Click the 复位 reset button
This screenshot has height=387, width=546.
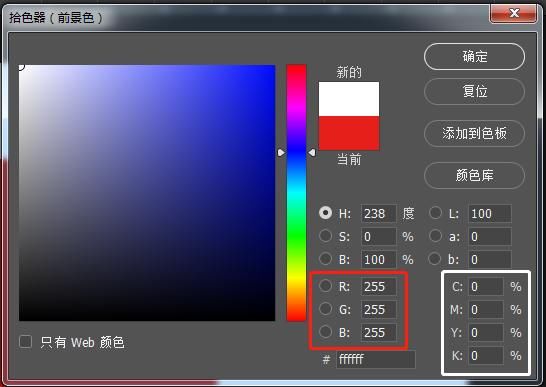(x=474, y=92)
